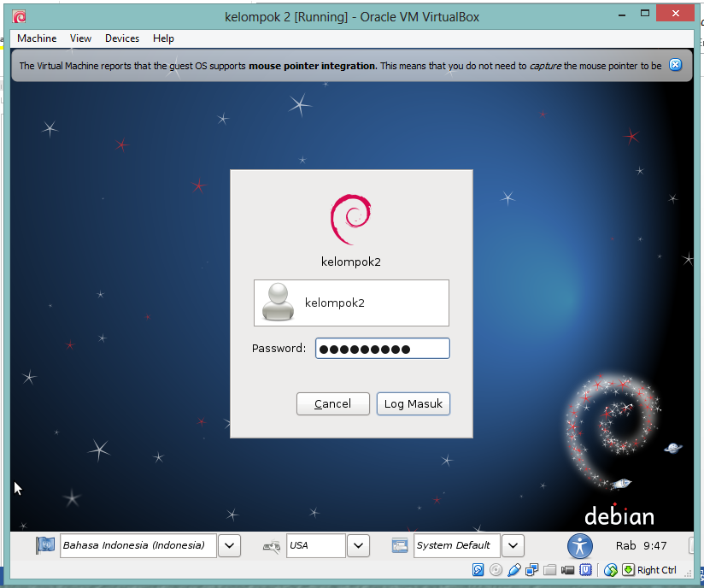
Task: Select the kelompok2 user account
Action: click(351, 303)
